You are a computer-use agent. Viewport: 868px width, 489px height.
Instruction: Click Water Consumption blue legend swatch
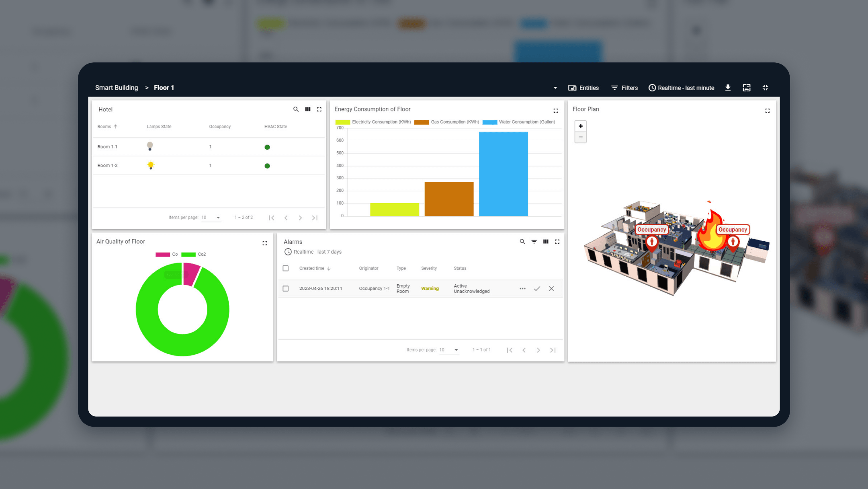pyautogui.click(x=489, y=122)
